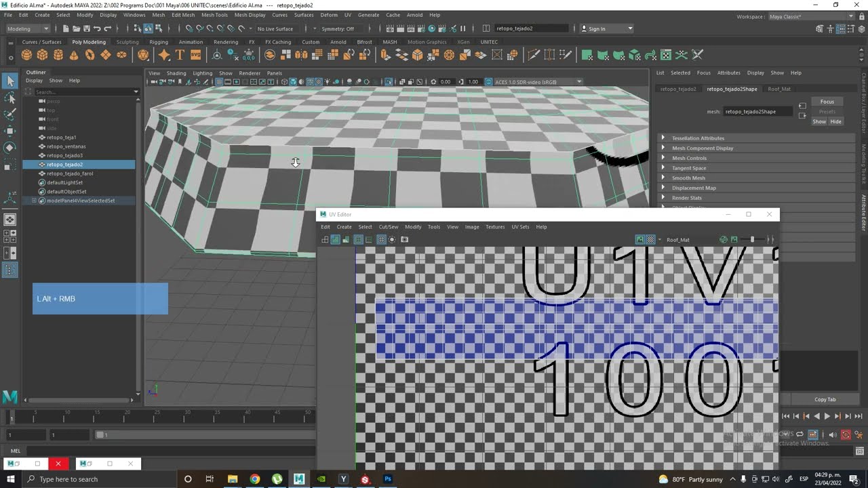Toggle UV Editor wireframe display
Screen dimensions: 868x488
click(325, 239)
